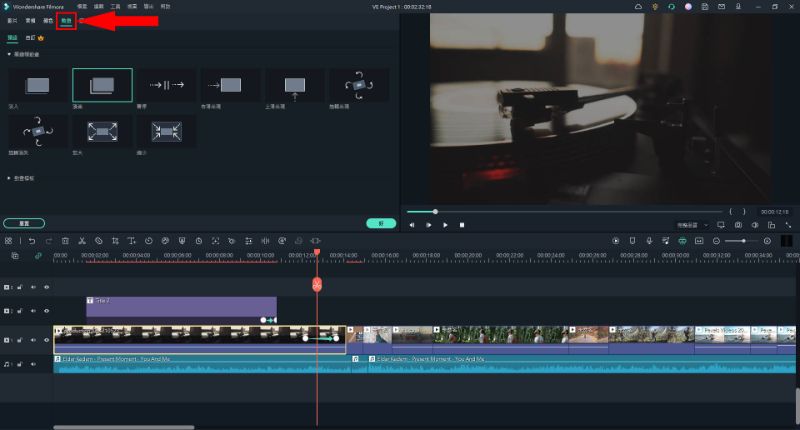Click the green OK button
This screenshot has width=800, height=430.
click(x=381, y=223)
